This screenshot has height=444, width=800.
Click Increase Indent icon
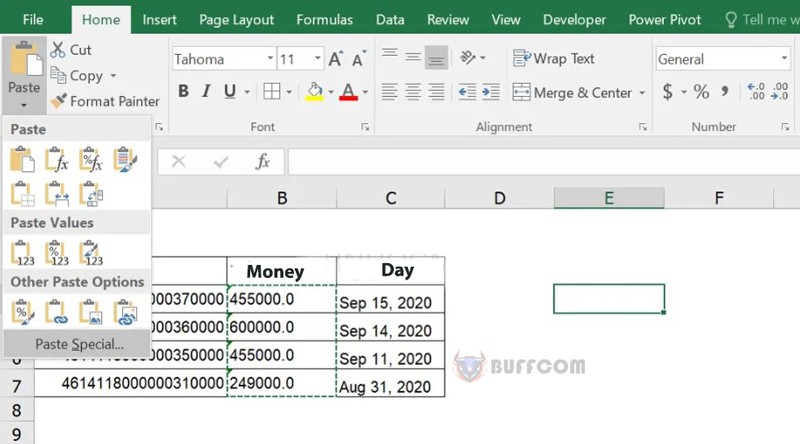click(x=491, y=92)
